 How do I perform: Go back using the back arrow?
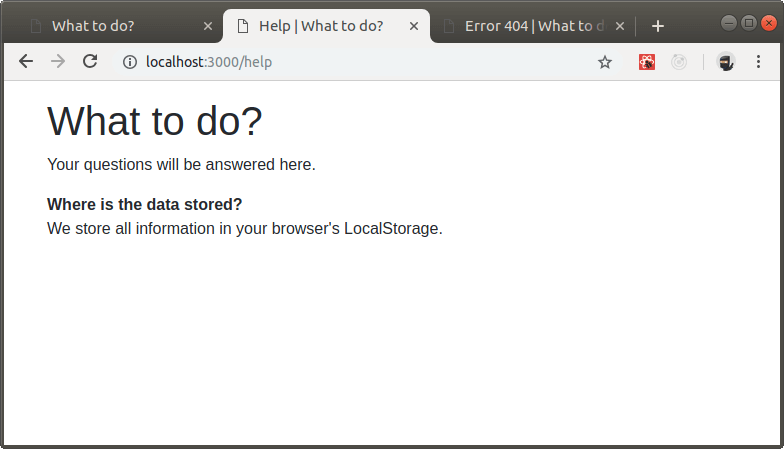[26, 62]
